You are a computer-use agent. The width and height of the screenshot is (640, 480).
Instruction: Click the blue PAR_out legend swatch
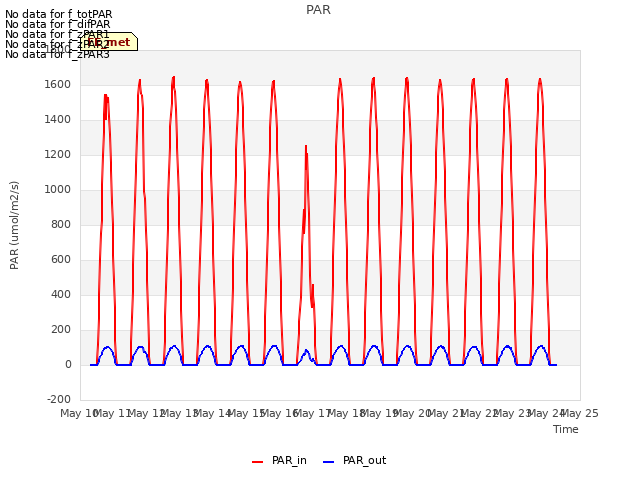tap(329, 462)
